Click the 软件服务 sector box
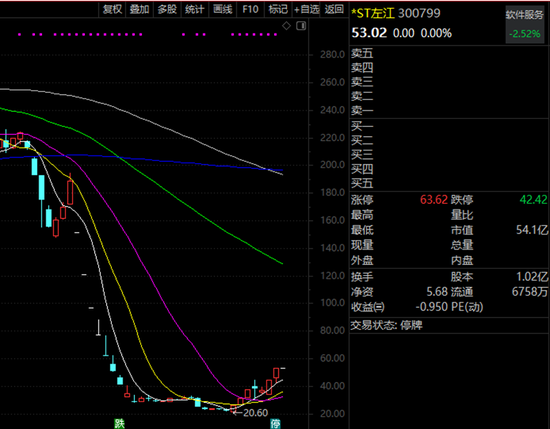 [x=525, y=25]
